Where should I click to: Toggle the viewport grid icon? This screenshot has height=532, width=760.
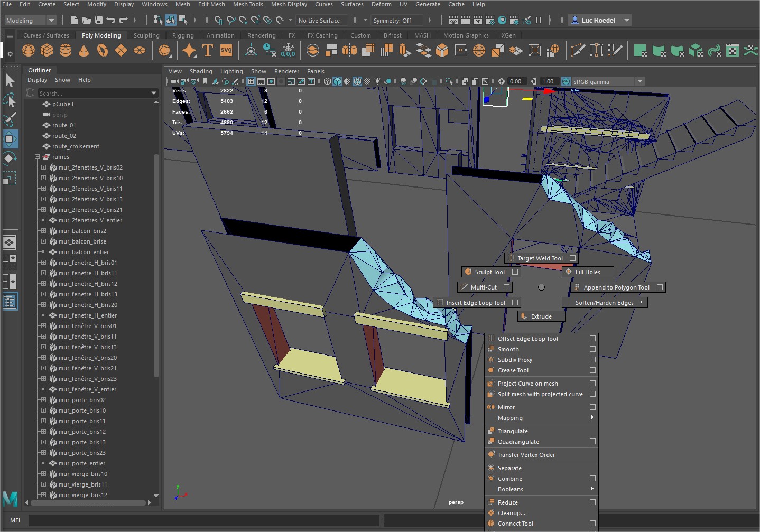251,81
